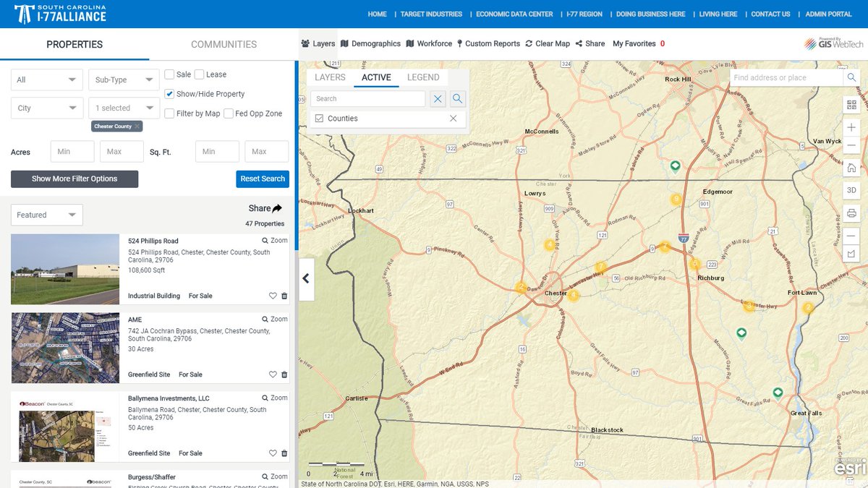Enable Filter by Map
Viewport: 868px width, 488px height.
[x=169, y=113]
